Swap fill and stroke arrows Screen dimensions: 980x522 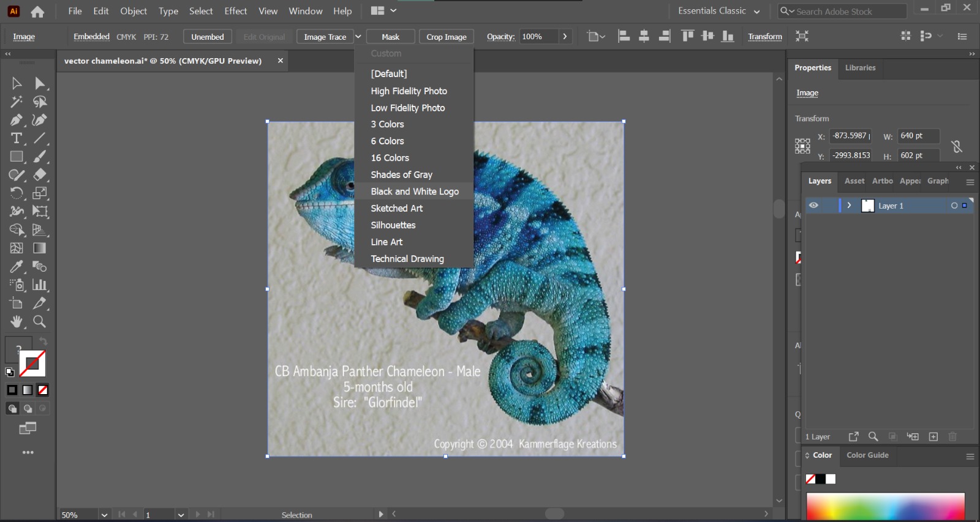[x=43, y=341]
